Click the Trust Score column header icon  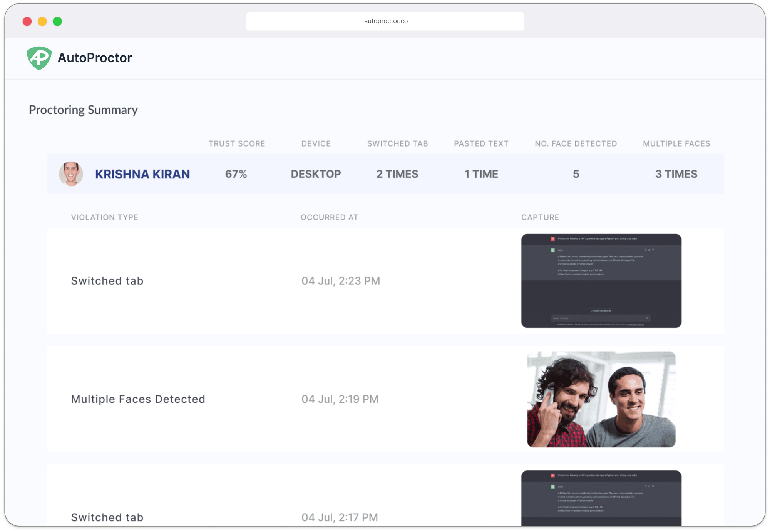237,143
